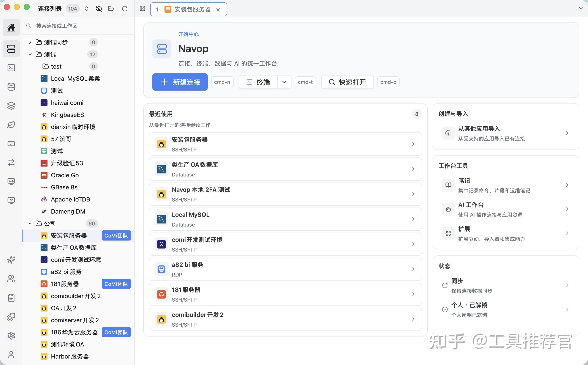Focus the 搜索连接或工作区 search field

tap(79, 26)
